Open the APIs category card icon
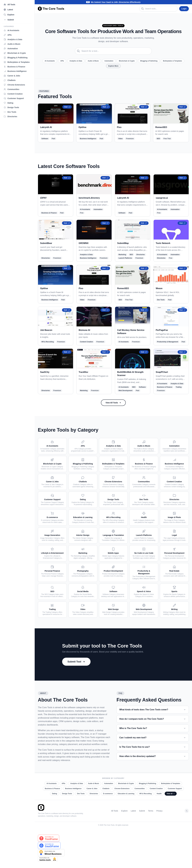The height and width of the screenshot is (868, 192). pyautogui.click(x=83, y=442)
